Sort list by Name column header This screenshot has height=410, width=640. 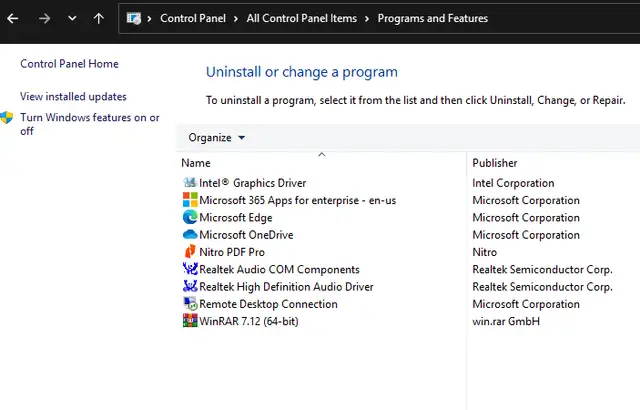click(x=196, y=163)
